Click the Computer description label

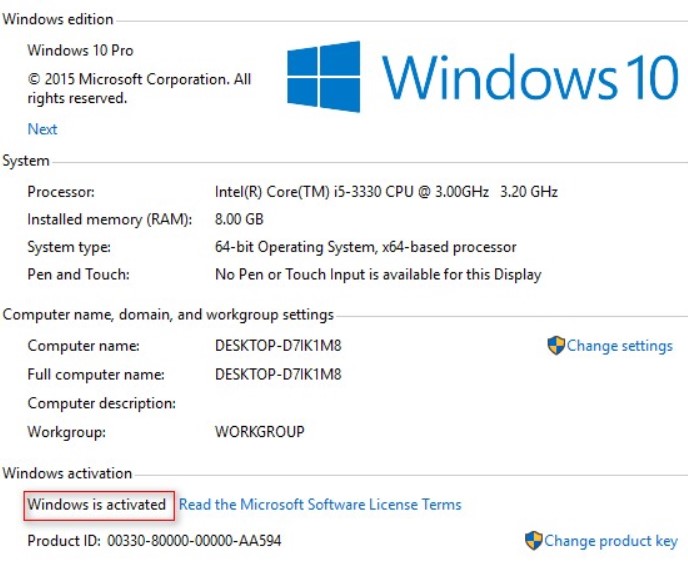pos(102,403)
